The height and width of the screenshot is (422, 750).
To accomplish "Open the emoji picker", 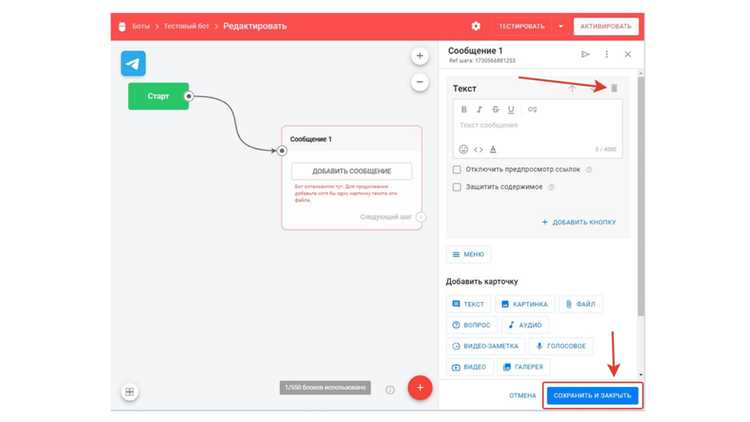I will [463, 149].
